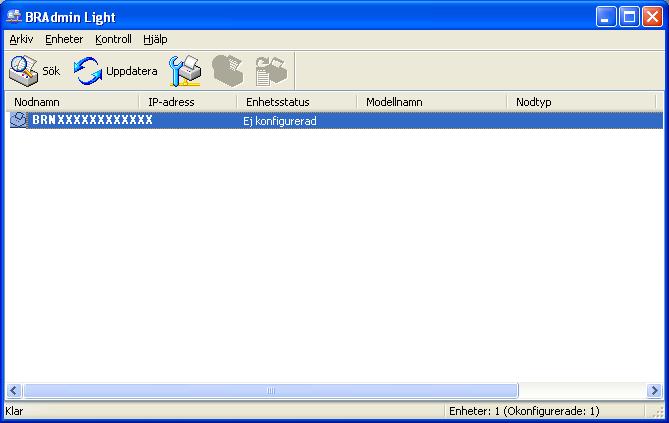This screenshot has height=423, width=669.
Task: Click the BRAdmin Light title bar icon
Action: [x=14, y=17]
